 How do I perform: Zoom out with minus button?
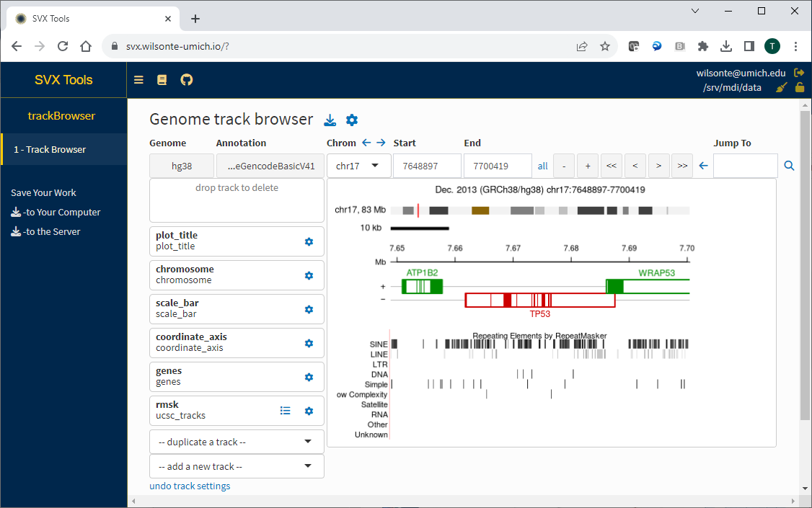pyautogui.click(x=564, y=166)
